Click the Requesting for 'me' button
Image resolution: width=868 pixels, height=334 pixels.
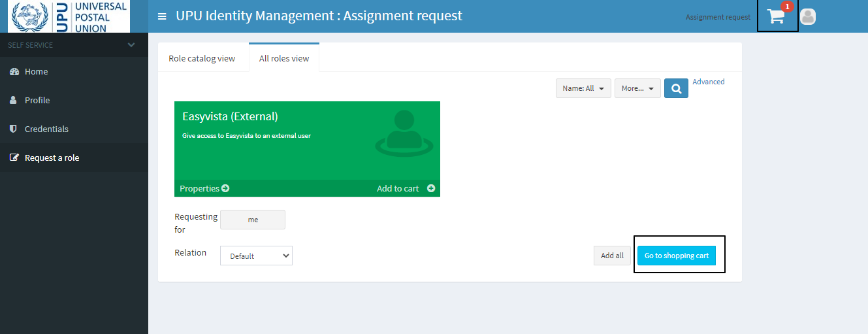coord(253,220)
